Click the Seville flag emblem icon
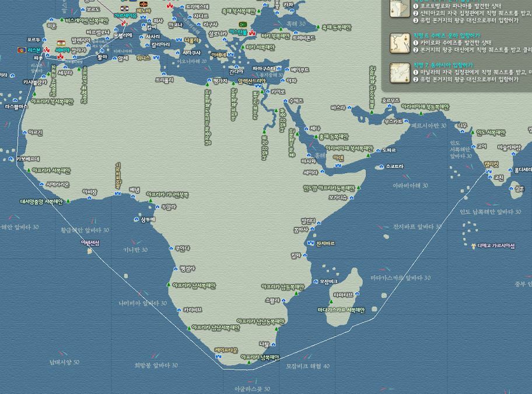Viewport: 532px width, 394px height. pyautogui.click(x=62, y=43)
